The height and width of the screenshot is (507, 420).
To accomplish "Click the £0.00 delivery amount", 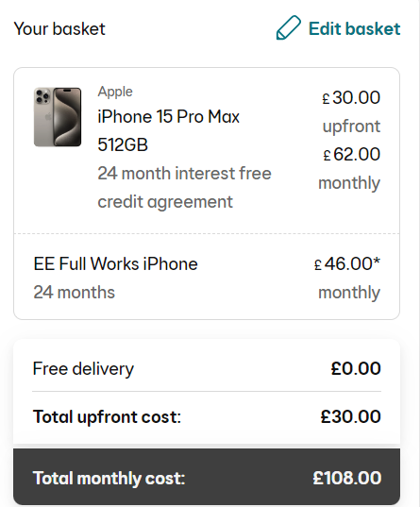I will pos(356,368).
